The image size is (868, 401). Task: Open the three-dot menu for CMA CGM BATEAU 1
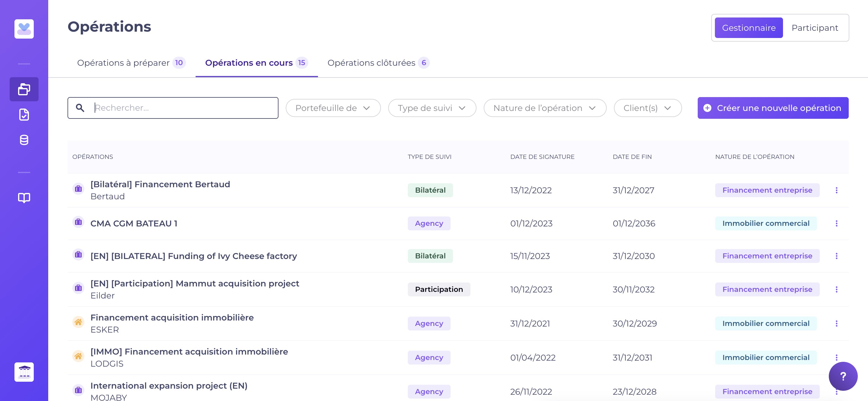[x=836, y=223]
